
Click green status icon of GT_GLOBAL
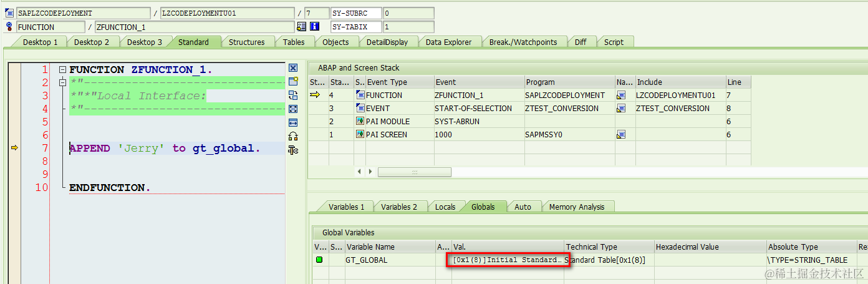point(319,260)
